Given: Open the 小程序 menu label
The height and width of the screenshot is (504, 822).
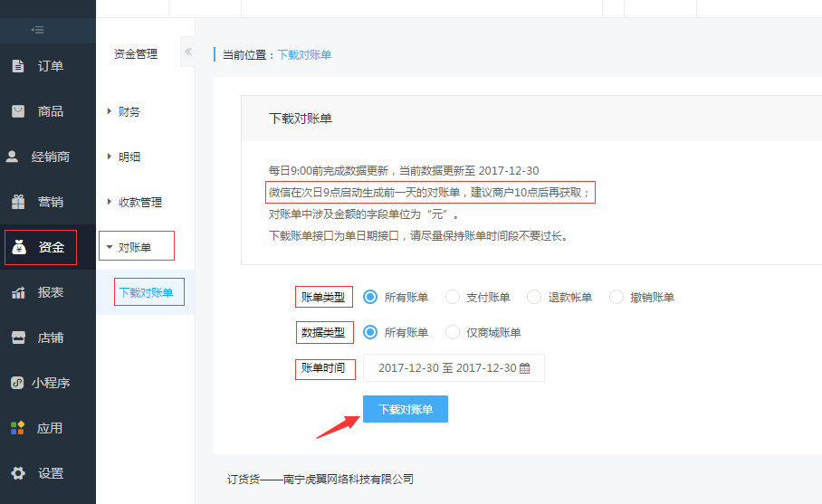Looking at the screenshot, I should coord(51,383).
